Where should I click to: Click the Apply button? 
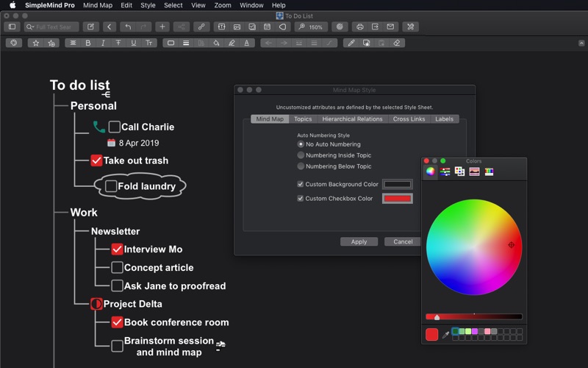pos(359,241)
